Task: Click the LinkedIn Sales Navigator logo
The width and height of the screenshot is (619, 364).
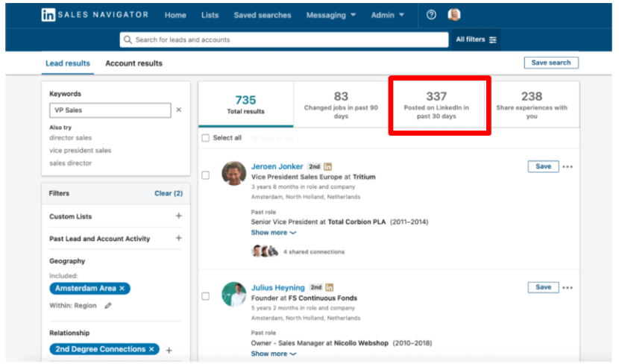Action: click(95, 15)
